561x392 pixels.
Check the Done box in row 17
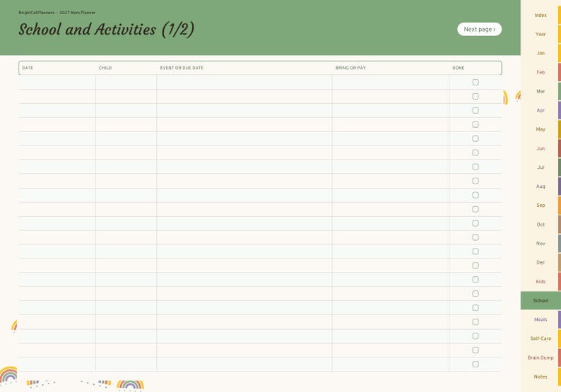pos(476,307)
